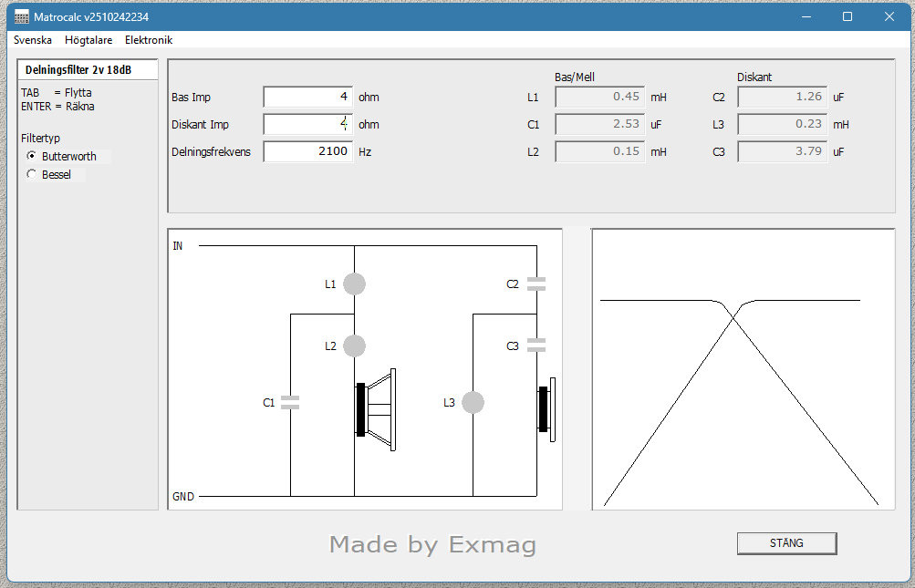Open the Elektronik menu

[148, 40]
